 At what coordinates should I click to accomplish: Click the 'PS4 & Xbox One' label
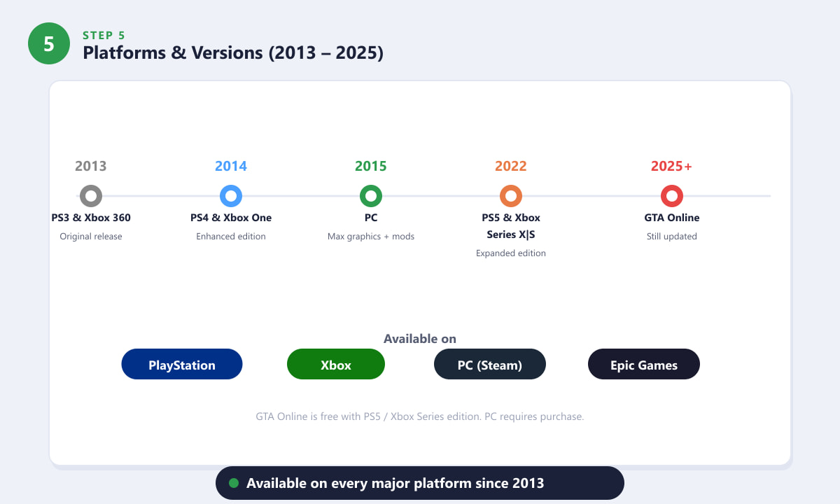231,218
